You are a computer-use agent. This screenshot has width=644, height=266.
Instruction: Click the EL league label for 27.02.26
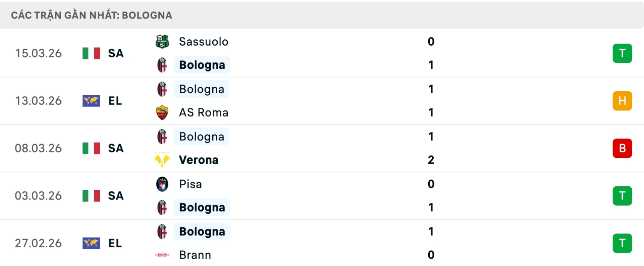pyautogui.click(x=115, y=243)
